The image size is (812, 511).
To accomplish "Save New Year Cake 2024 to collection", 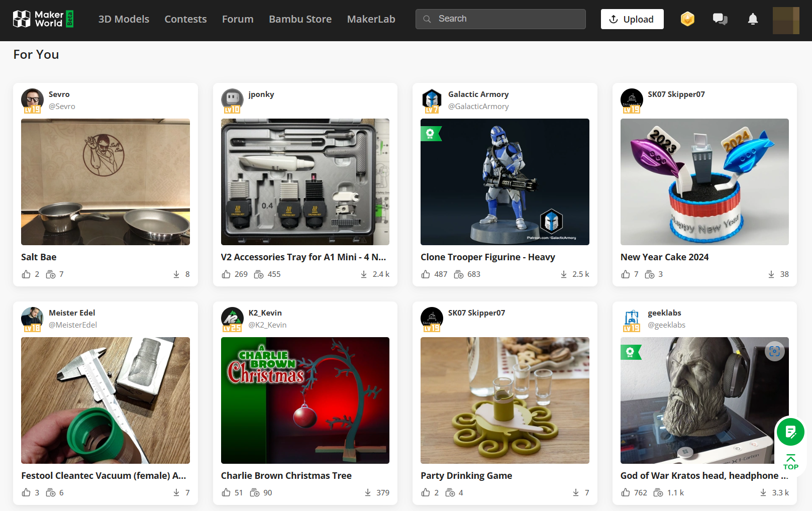I will 650,274.
